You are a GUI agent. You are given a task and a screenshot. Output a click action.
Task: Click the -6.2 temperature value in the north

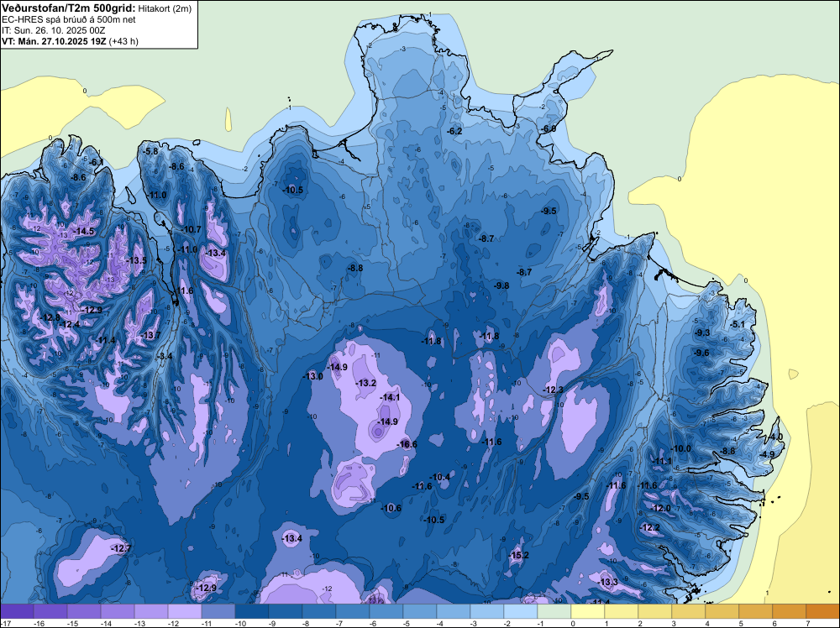coord(454,131)
